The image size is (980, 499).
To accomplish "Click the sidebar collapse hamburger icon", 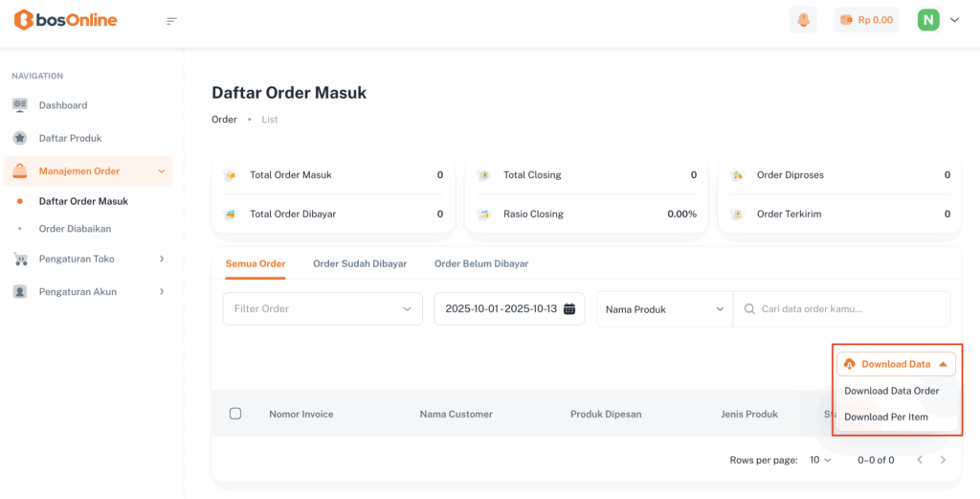I will [172, 20].
